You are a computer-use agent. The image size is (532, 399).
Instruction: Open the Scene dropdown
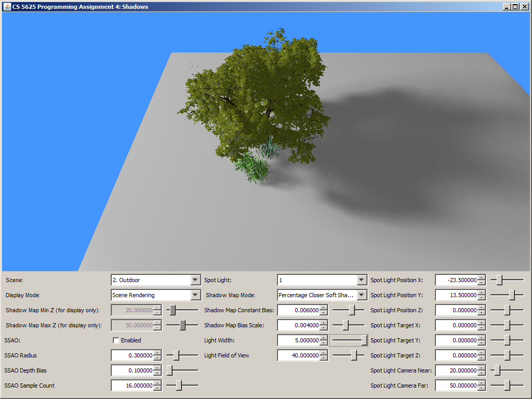(195, 280)
